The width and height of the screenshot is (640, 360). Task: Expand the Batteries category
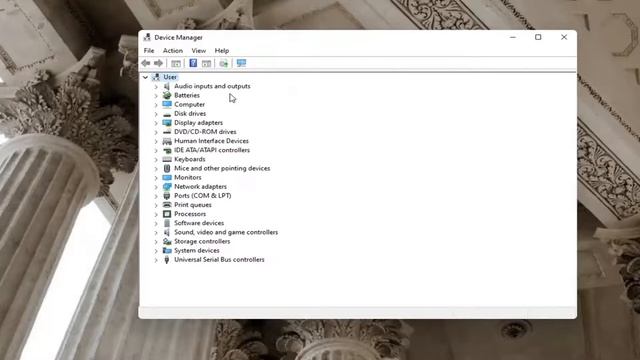[156, 96]
